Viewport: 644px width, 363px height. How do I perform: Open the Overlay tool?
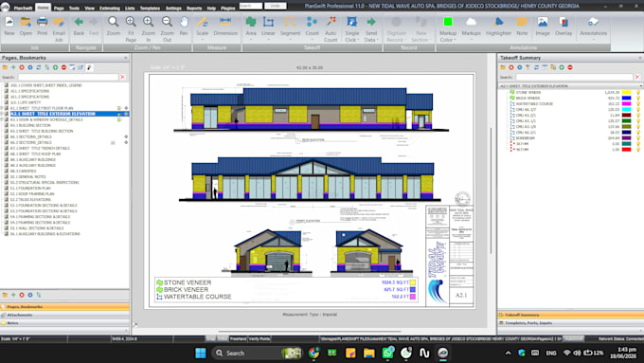click(563, 26)
